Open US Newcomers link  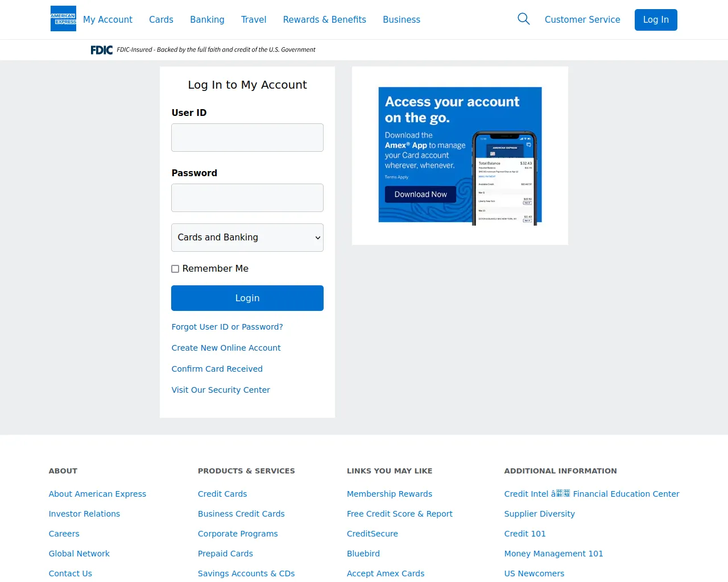pos(534,573)
